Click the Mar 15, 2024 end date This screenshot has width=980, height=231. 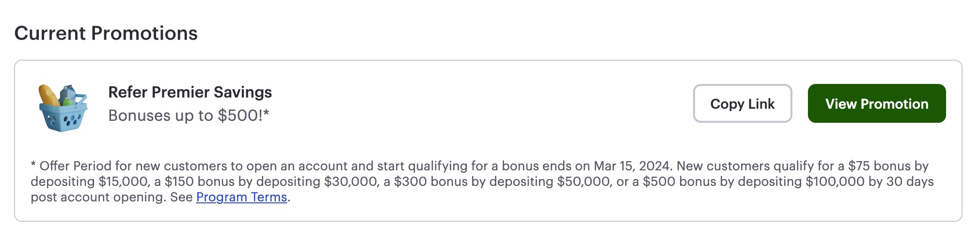coord(632,166)
